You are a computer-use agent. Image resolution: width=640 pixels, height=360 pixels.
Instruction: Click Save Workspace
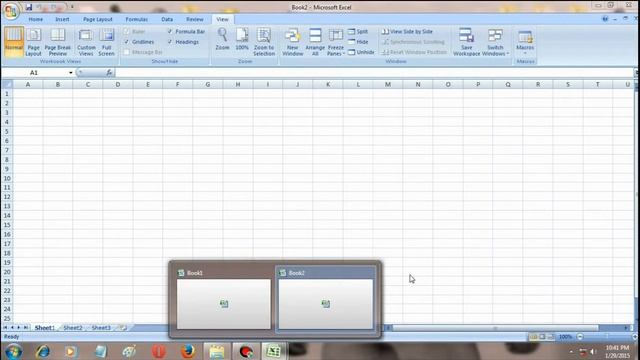(x=467, y=41)
